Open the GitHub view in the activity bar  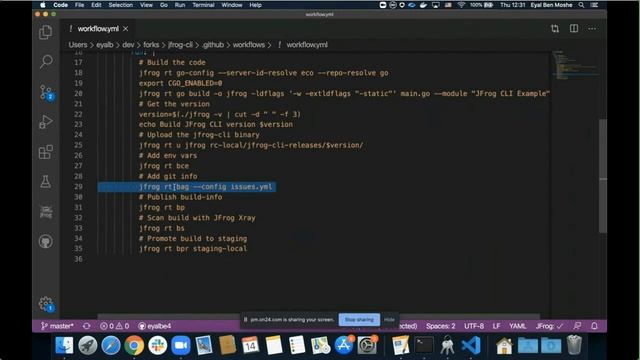coord(46,242)
